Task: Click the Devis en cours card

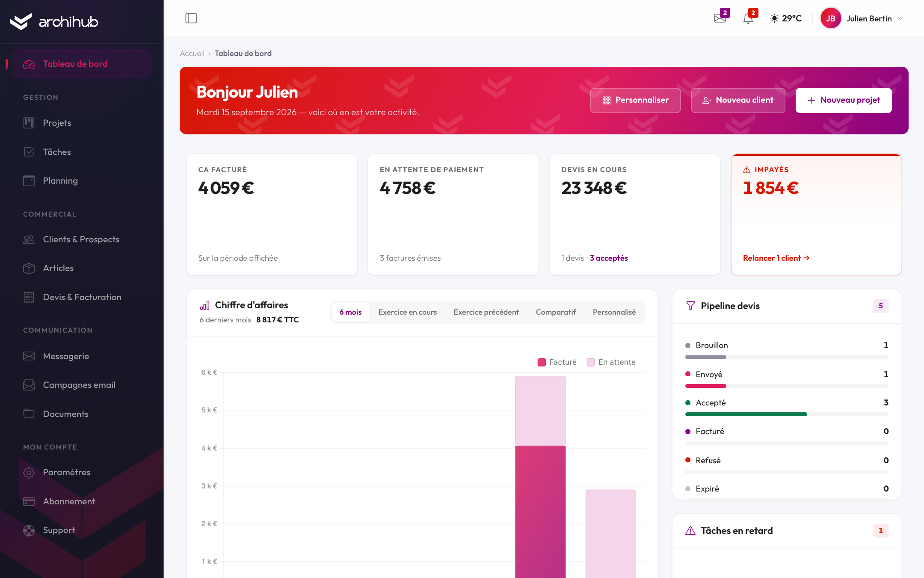Action: (x=635, y=215)
